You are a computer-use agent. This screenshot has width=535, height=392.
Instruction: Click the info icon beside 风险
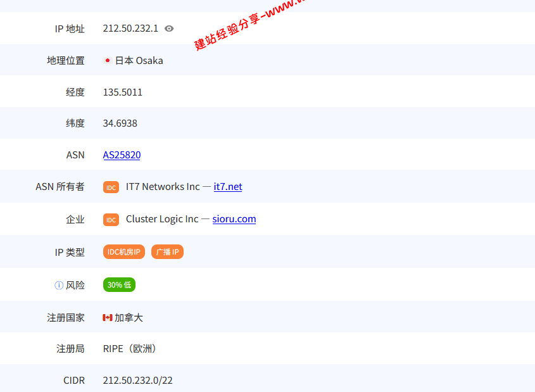tap(59, 285)
